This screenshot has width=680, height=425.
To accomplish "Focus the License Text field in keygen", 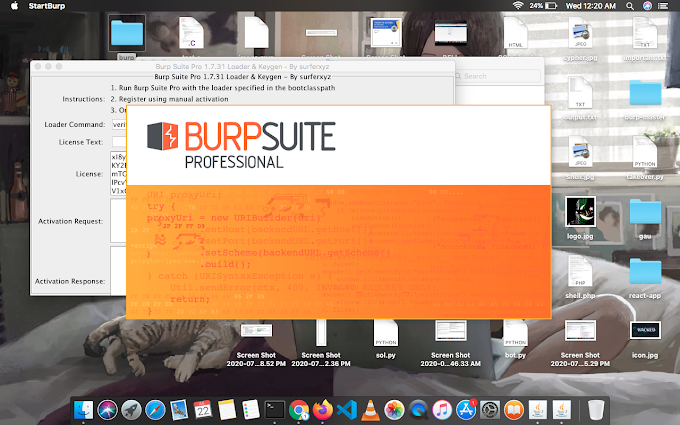I will (119, 142).
